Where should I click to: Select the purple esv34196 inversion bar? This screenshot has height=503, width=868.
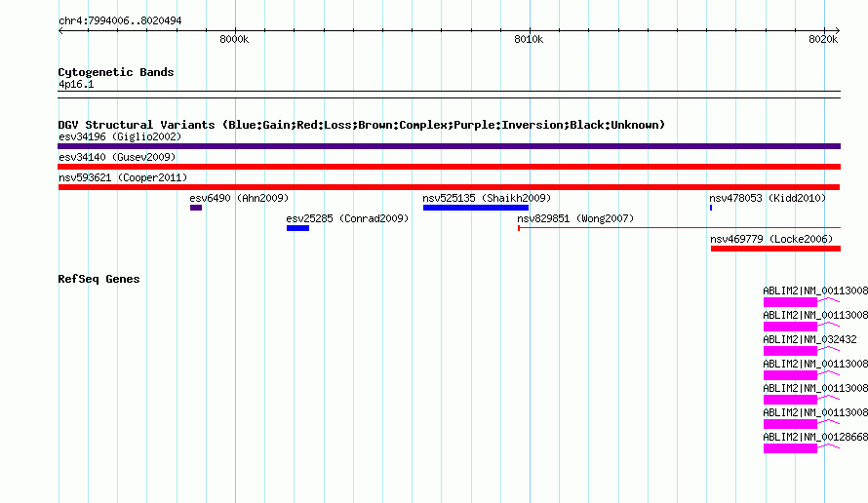point(449,146)
